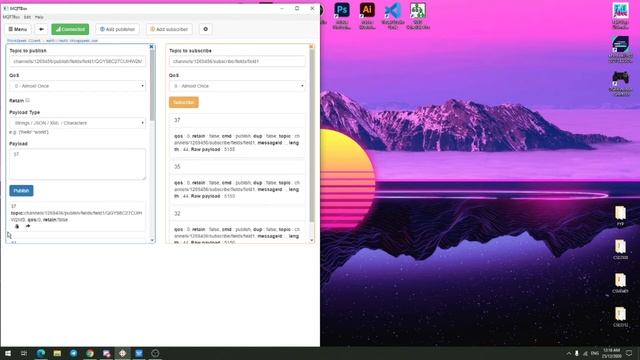Open the Payload Type dropdown
The height and width of the screenshot is (360, 640).
pyautogui.click(x=77, y=123)
